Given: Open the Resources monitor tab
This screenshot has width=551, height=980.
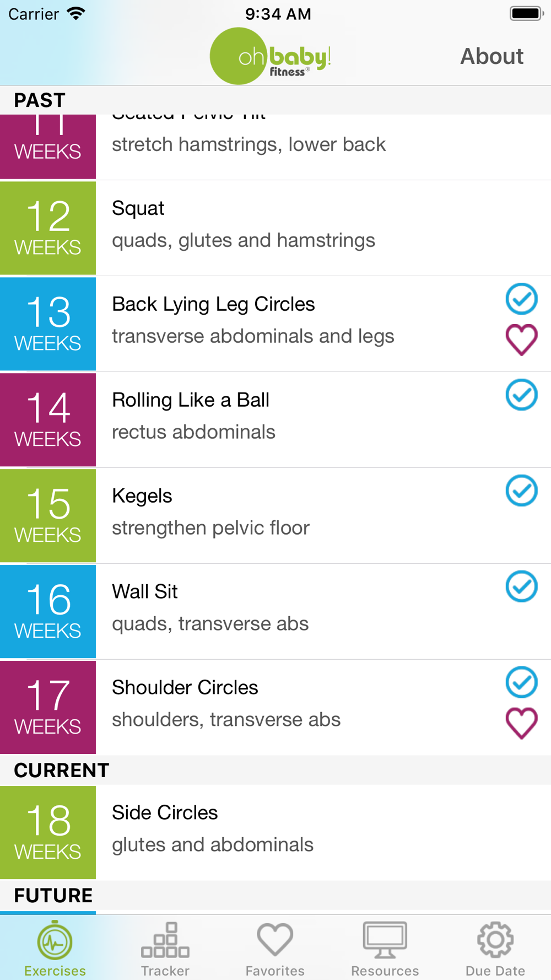Looking at the screenshot, I should point(385,948).
